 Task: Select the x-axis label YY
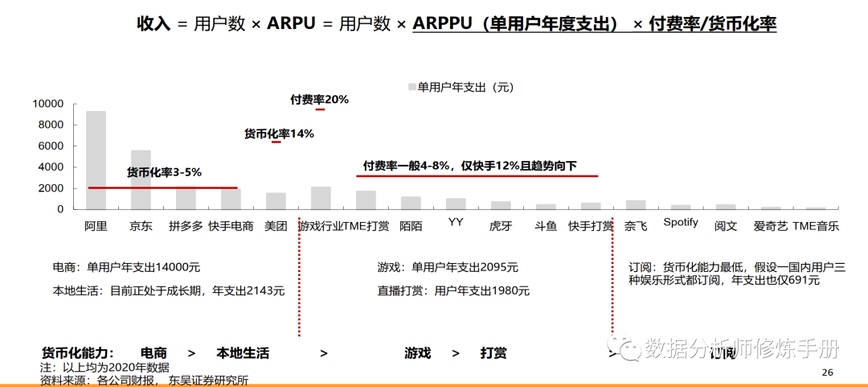pyautogui.click(x=456, y=222)
